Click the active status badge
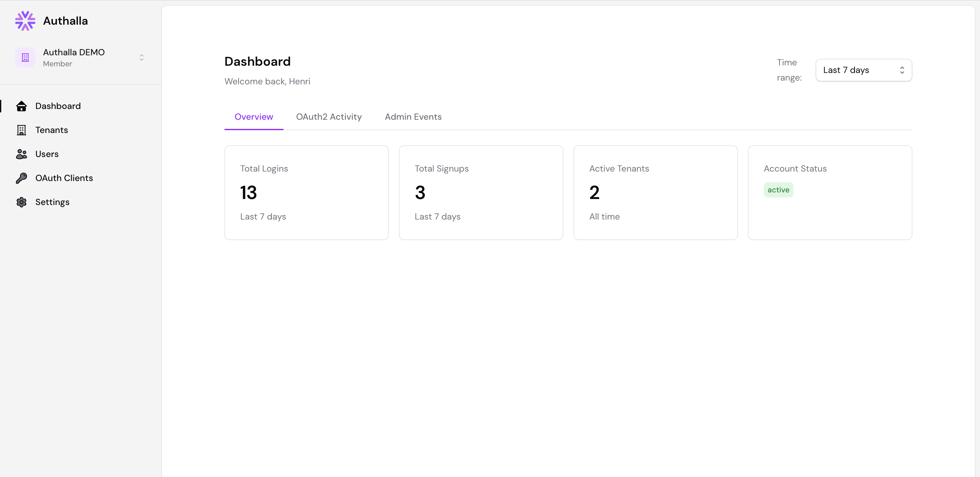This screenshot has width=980, height=477. pyautogui.click(x=778, y=190)
